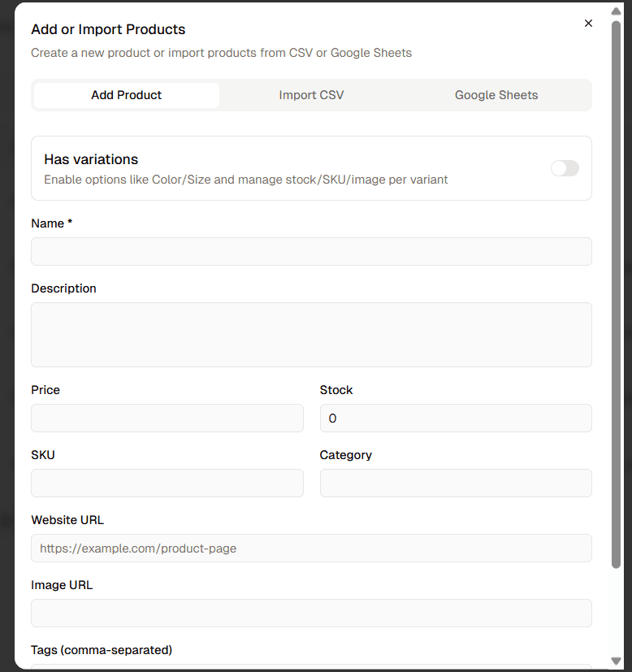Select the Add Product tab
Viewport: 632px width, 672px height.
(x=126, y=95)
